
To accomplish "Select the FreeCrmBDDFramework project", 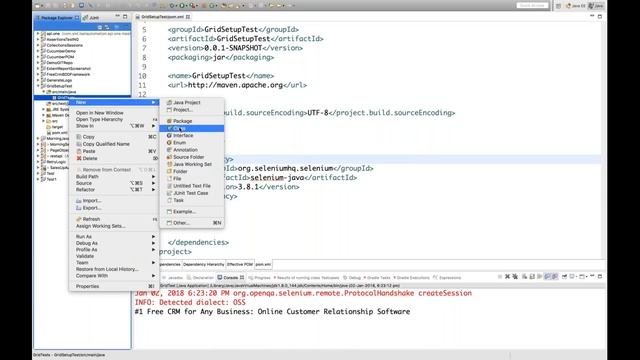I will [x=68, y=74].
